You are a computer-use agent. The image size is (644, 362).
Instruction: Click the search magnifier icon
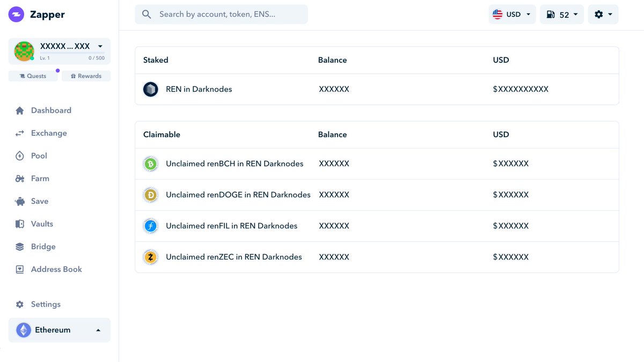coord(147,14)
